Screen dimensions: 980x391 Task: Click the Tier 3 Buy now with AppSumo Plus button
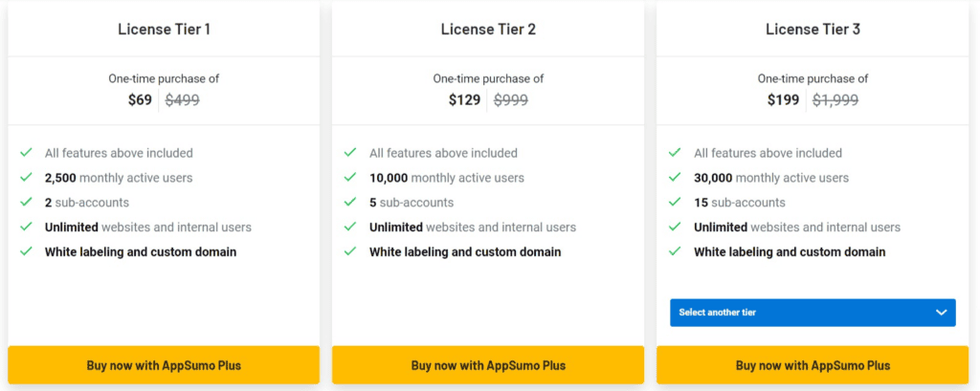(813, 365)
